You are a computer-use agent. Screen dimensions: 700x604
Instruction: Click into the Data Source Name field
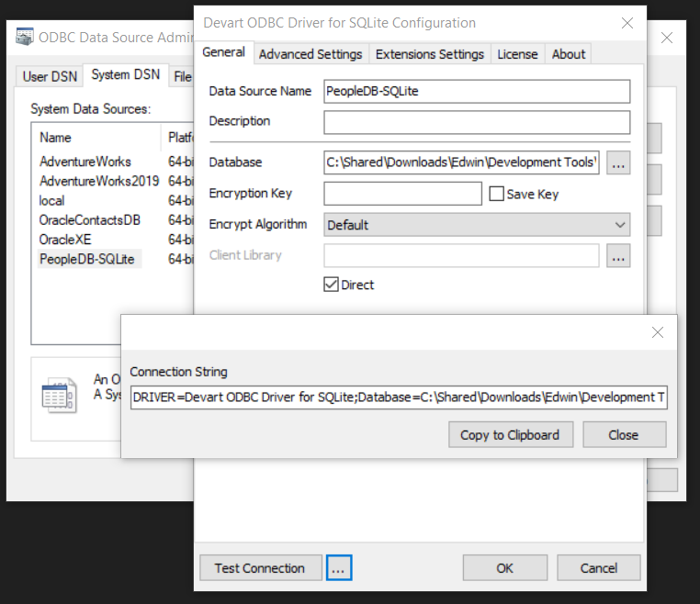(x=477, y=92)
